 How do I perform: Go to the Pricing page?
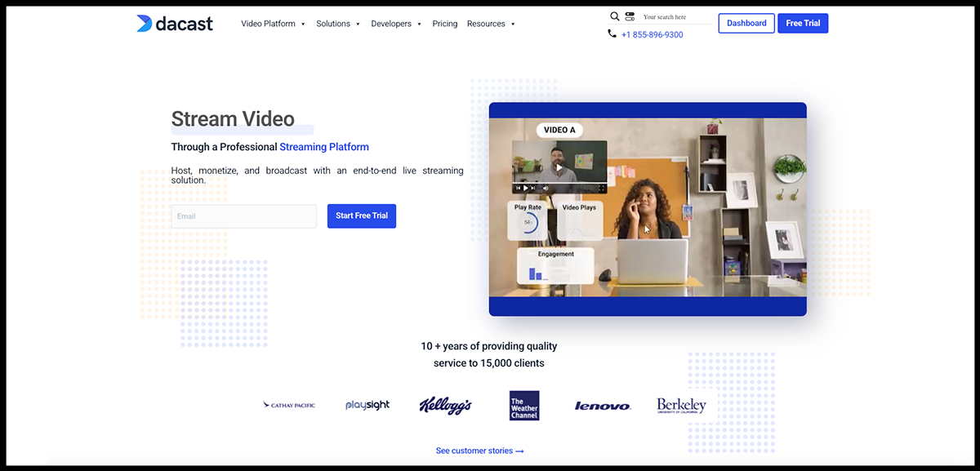click(445, 24)
